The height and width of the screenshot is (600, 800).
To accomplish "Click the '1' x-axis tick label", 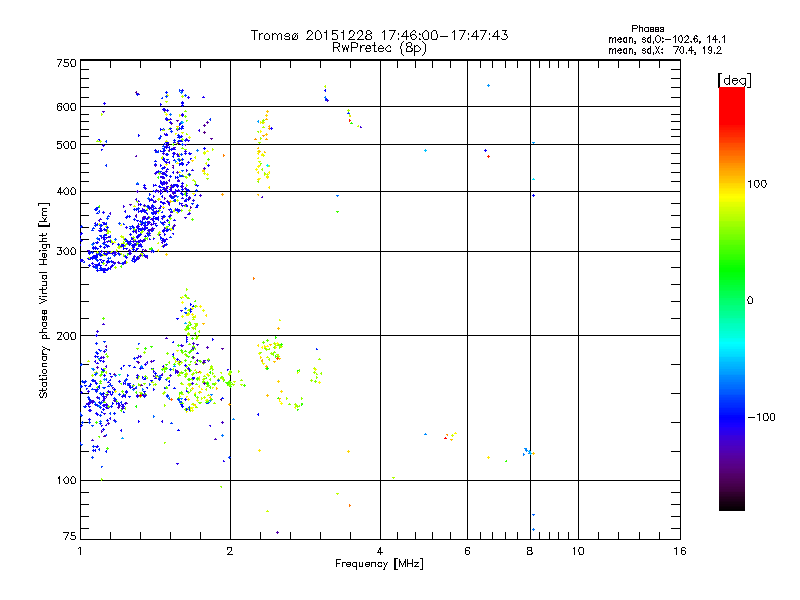I will tap(80, 551).
